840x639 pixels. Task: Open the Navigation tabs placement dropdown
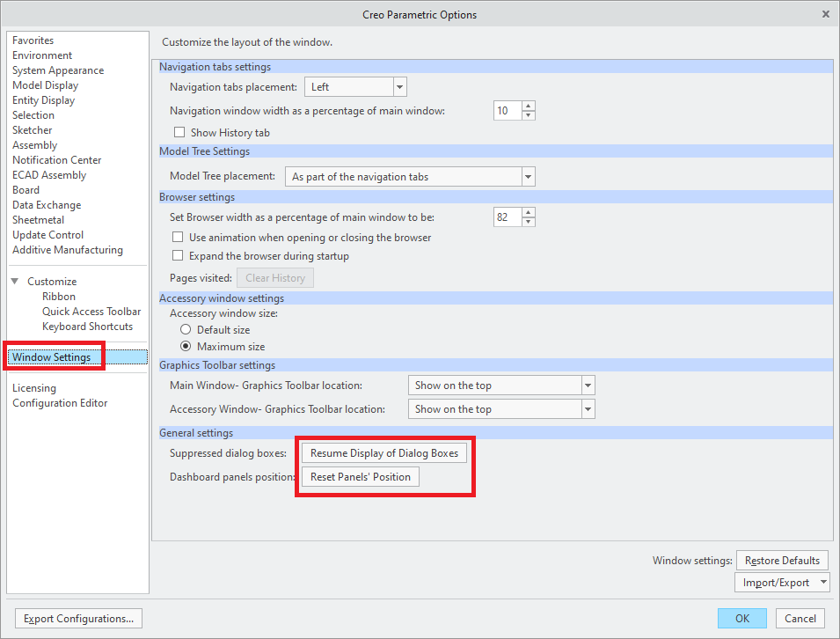tap(399, 86)
